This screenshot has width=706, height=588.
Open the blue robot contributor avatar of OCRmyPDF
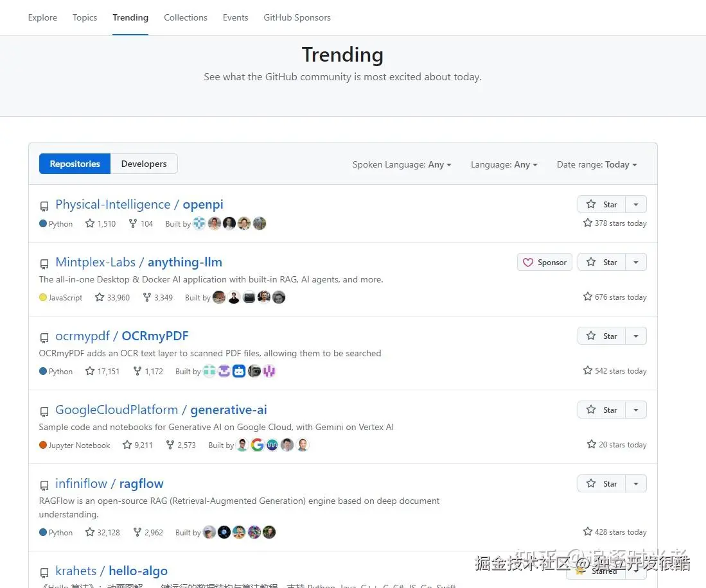point(239,370)
